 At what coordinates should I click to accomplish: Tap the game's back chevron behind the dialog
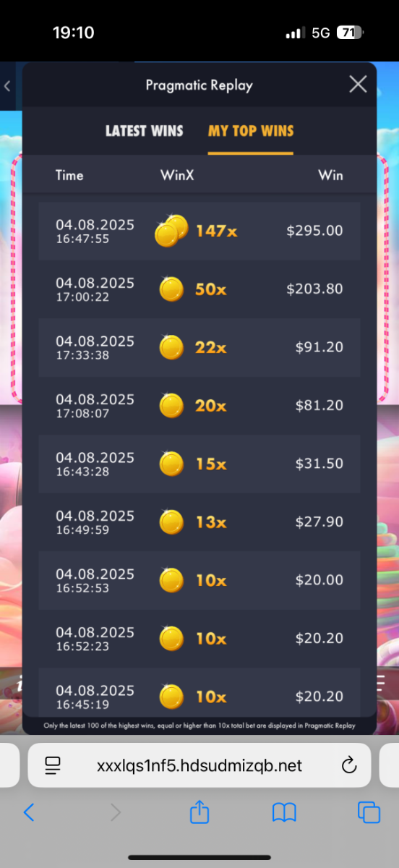coord(7,86)
